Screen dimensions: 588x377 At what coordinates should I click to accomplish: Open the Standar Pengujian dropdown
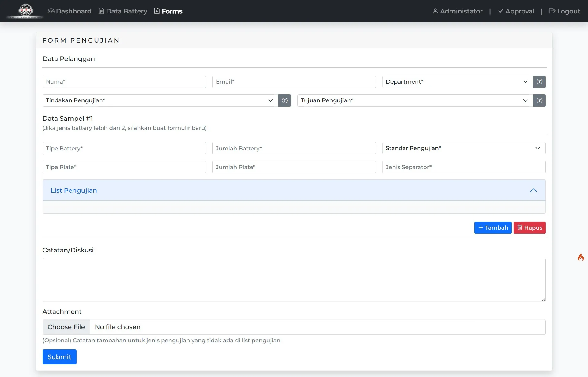pyautogui.click(x=464, y=148)
